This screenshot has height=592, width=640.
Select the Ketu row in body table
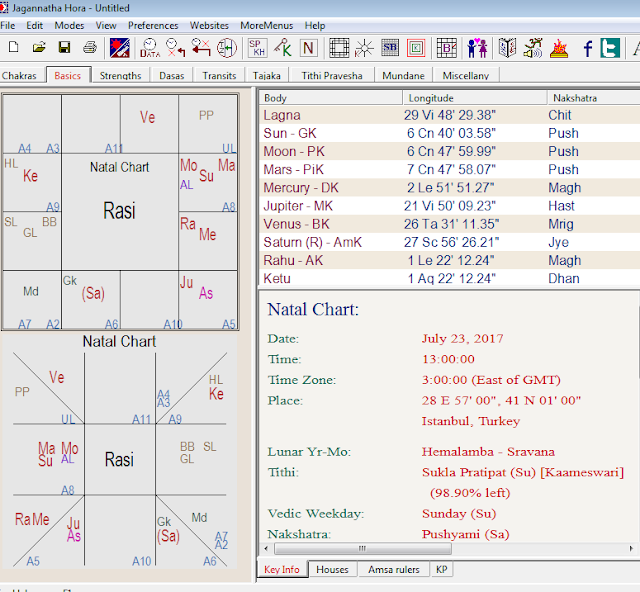[x=449, y=278]
